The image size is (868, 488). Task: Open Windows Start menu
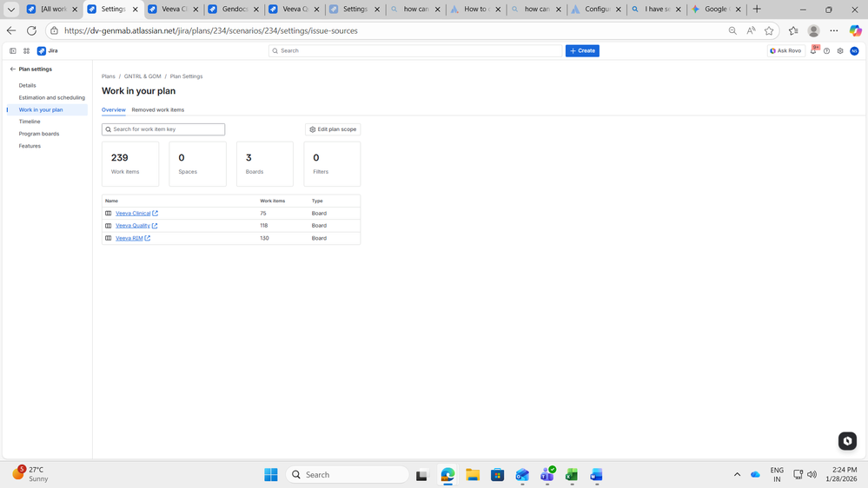coord(271,475)
